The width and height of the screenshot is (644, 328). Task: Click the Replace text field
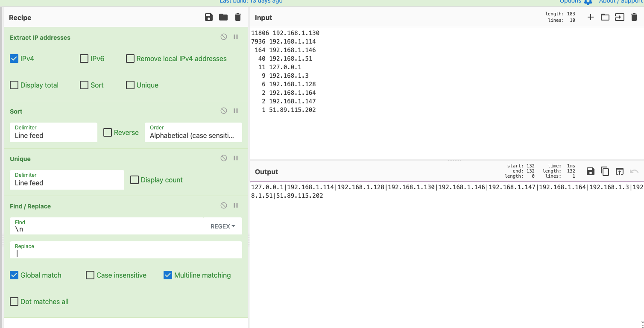coord(126,253)
